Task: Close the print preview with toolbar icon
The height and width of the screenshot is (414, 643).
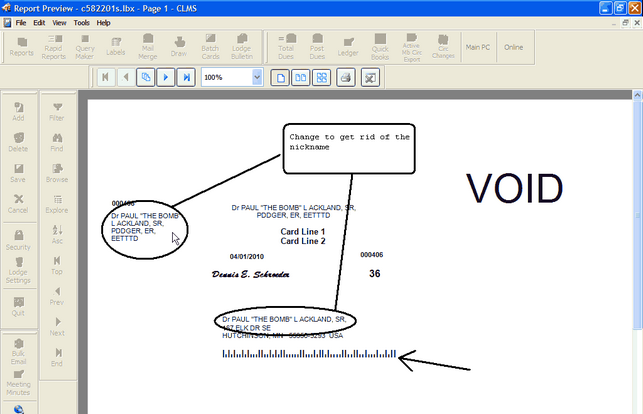Action: coord(370,77)
